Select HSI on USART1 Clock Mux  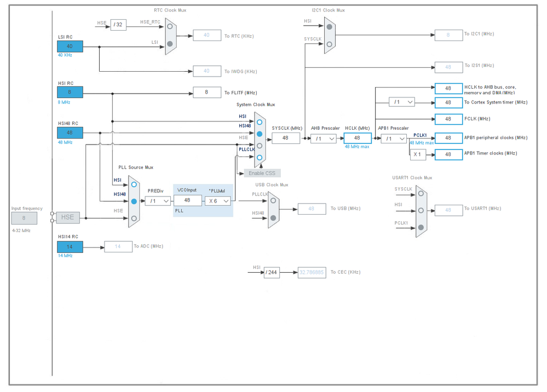421,211
